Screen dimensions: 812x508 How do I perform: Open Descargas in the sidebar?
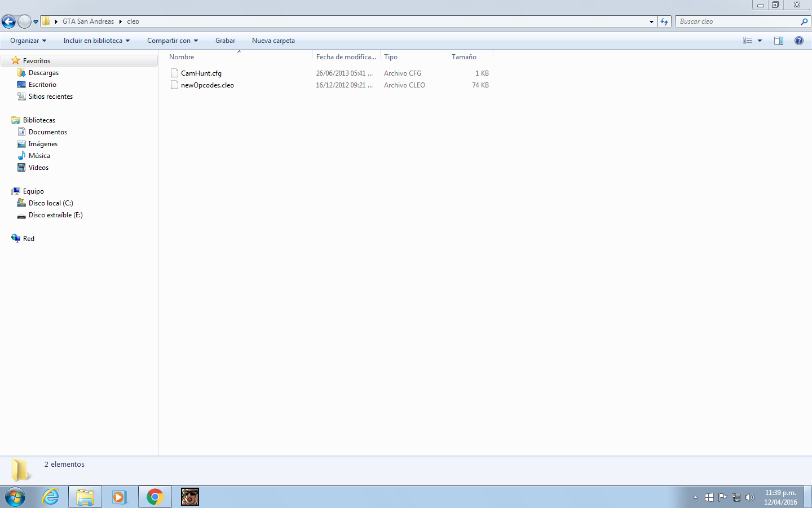pyautogui.click(x=43, y=73)
